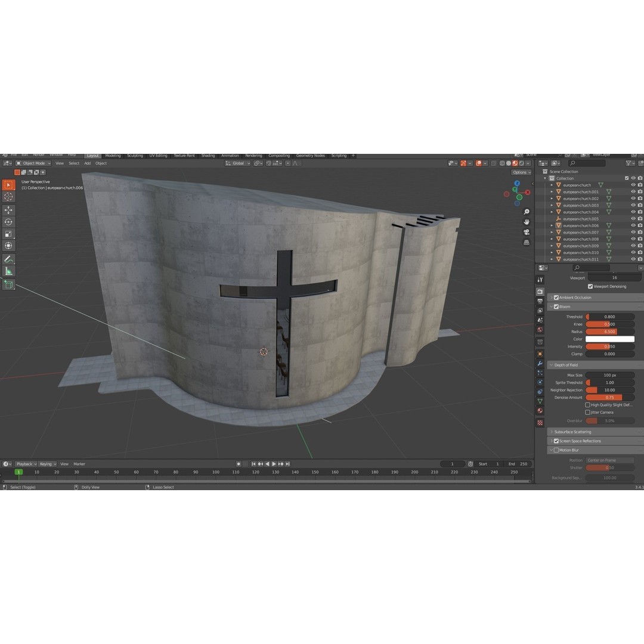Collapse the Collection in outliner

tap(545, 178)
